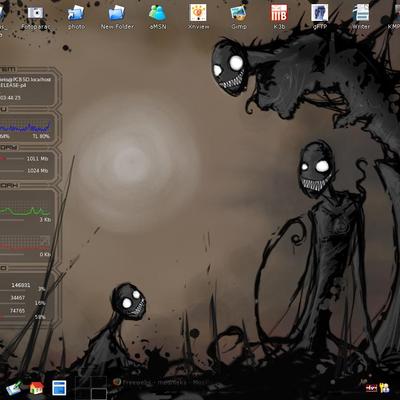Click the "0 Kb" network value
This screenshot has height=400, width=400.
(45, 254)
